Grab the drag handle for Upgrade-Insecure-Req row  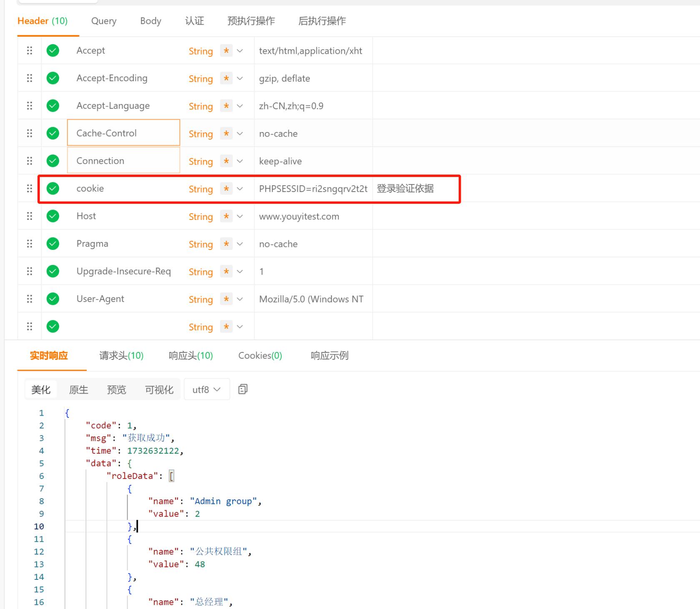30,271
